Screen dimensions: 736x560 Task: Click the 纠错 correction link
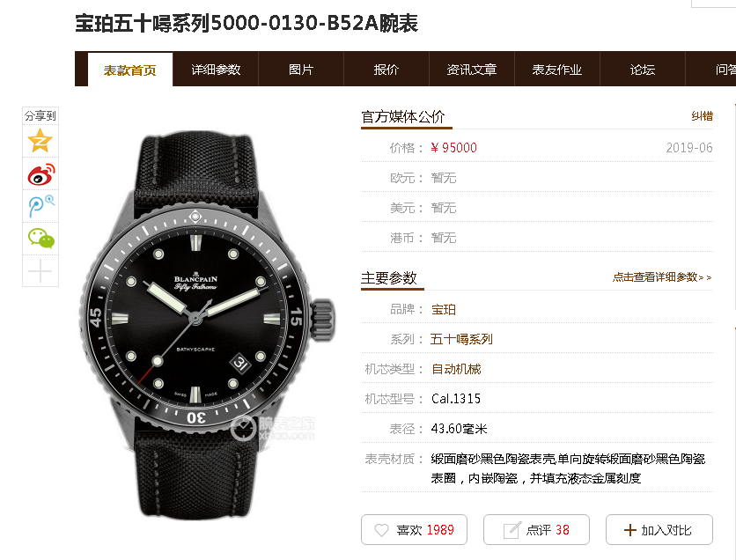pos(703,116)
